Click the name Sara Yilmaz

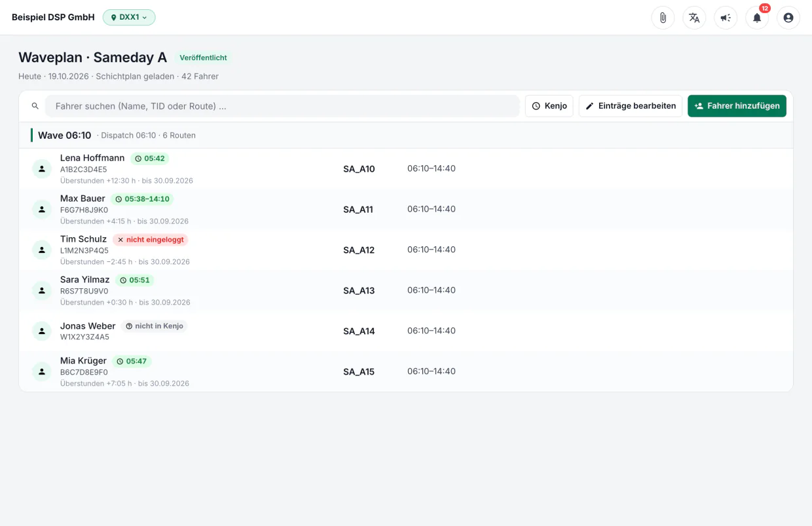tap(85, 280)
